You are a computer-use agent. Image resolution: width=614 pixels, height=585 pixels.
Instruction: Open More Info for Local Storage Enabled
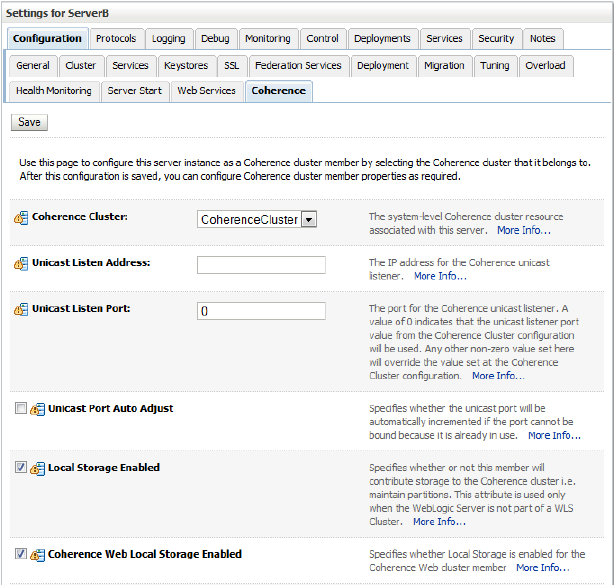coord(439,522)
